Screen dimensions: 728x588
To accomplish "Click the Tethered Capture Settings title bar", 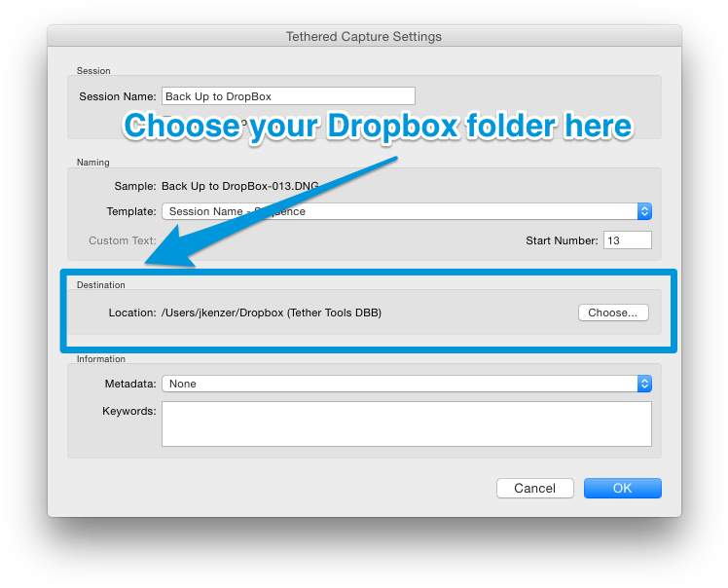I will 364,37.
